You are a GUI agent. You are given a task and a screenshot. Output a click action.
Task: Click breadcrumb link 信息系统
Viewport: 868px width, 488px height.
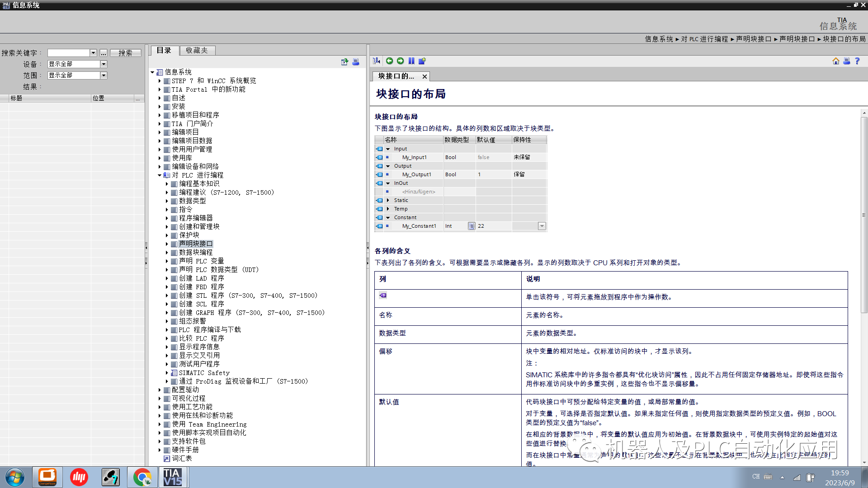pos(659,39)
